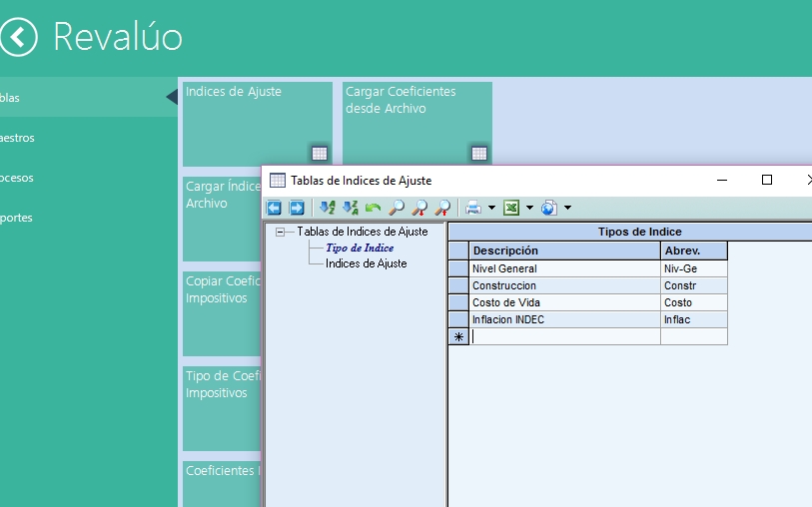This screenshot has width=812, height=507.
Task: Click the table icon in dialog title bar
Action: tap(278, 180)
